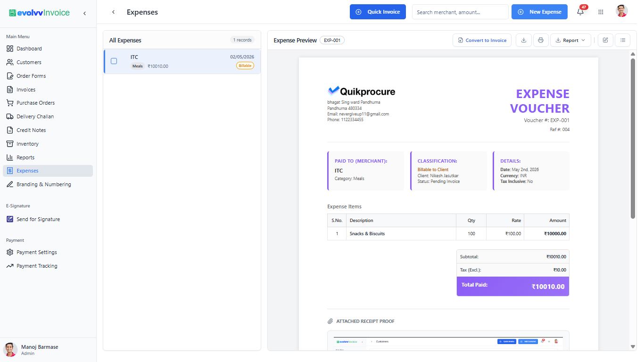Click the evolvvInvoice logo
This screenshot has height=362, width=644.
click(39, 13)
